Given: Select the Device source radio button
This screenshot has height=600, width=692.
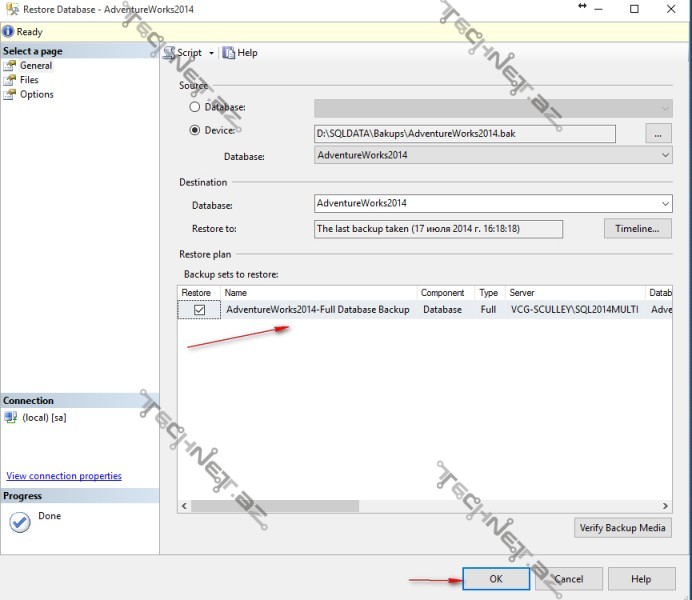Looking at the screenshot, I should coord(195,130).
